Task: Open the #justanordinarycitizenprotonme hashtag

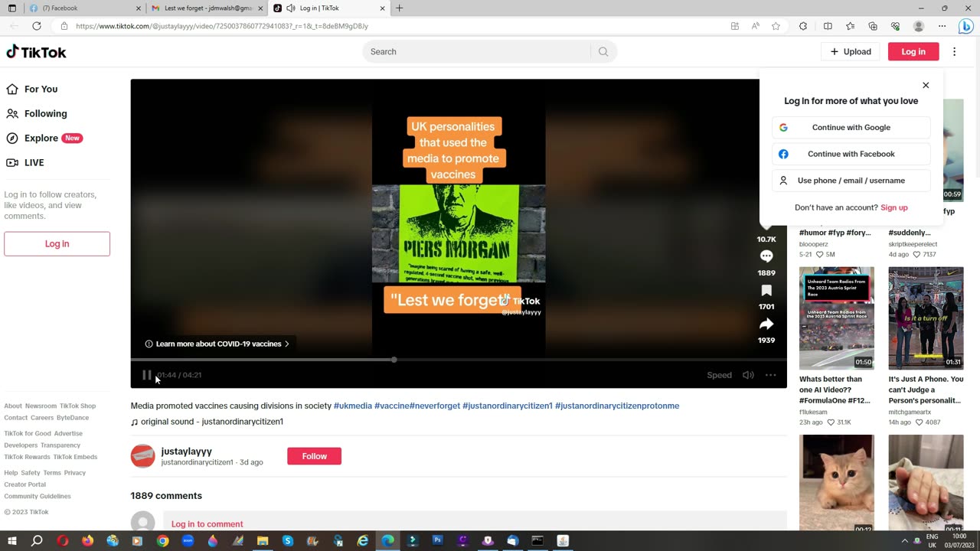Action: pyautogui.click(x=617, y=406)
